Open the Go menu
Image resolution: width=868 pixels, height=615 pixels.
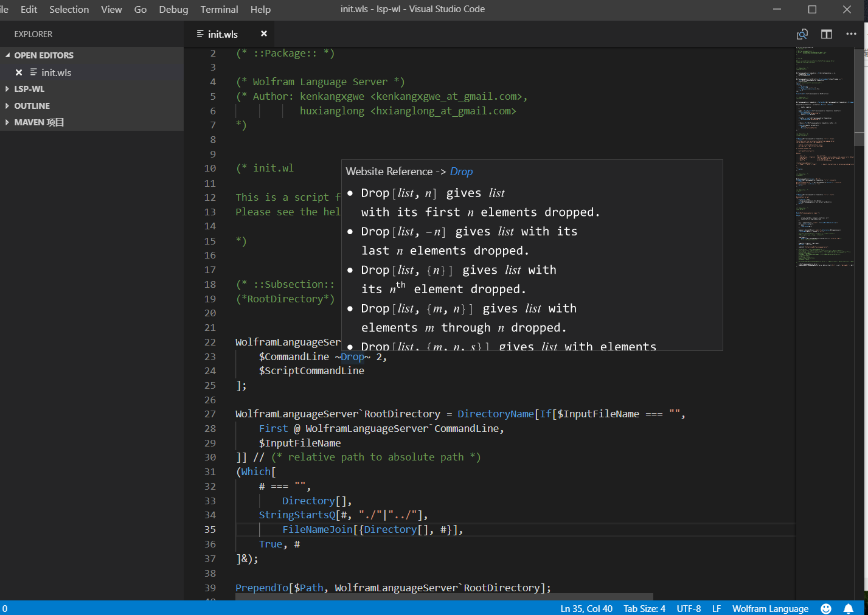coord(141,9)
